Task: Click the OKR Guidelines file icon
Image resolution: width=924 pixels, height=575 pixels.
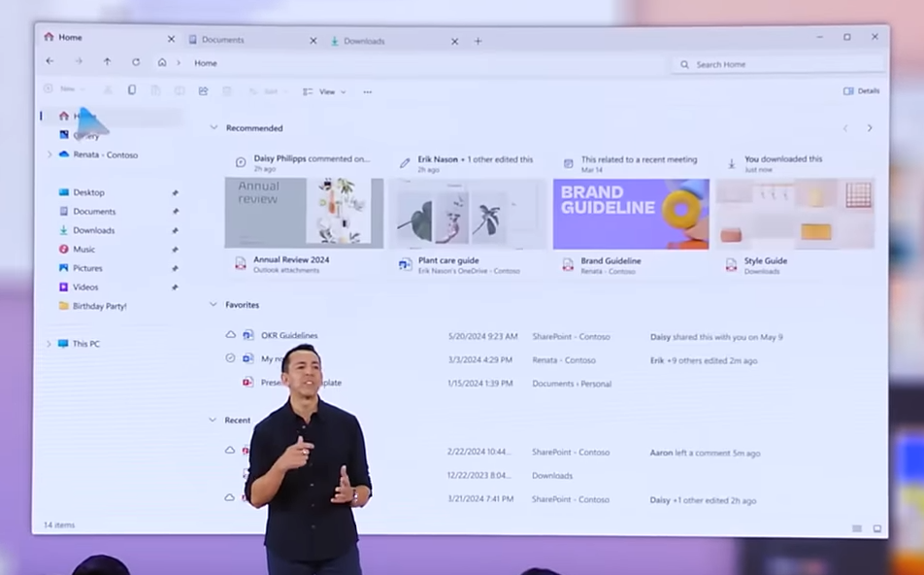Action: point(248,335)
